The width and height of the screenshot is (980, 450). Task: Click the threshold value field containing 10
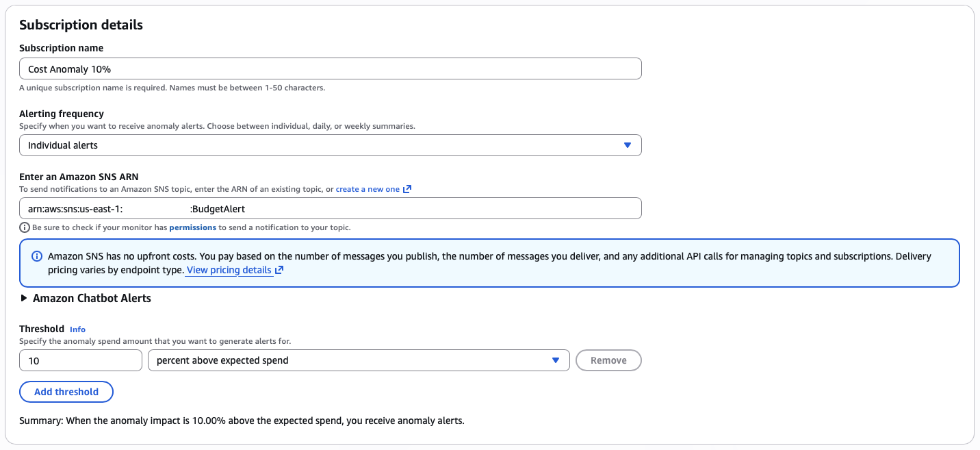pyautogui.click(x=81, y=360)
